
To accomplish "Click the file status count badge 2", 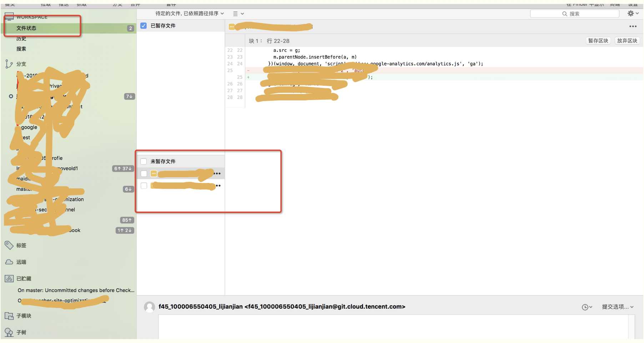I will pos(131,29).
